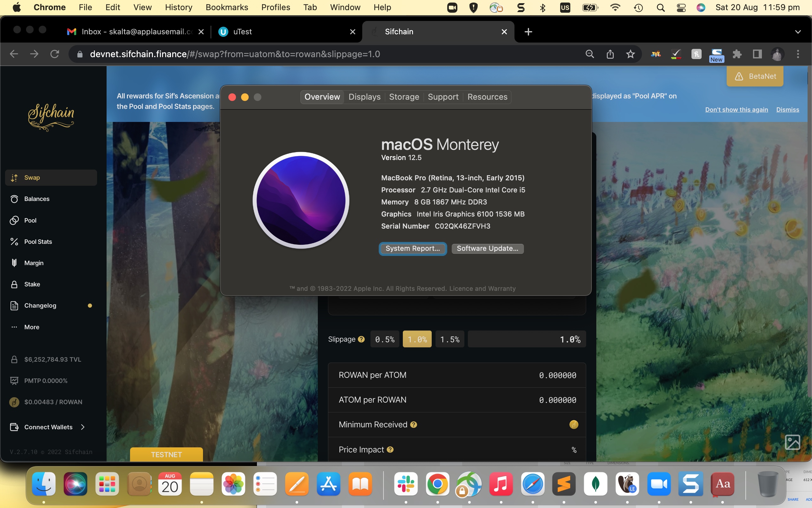Image resolution: width=812 pixels, height=508 pixels.
Task: Click the System Report button
Action: (413, 248)
